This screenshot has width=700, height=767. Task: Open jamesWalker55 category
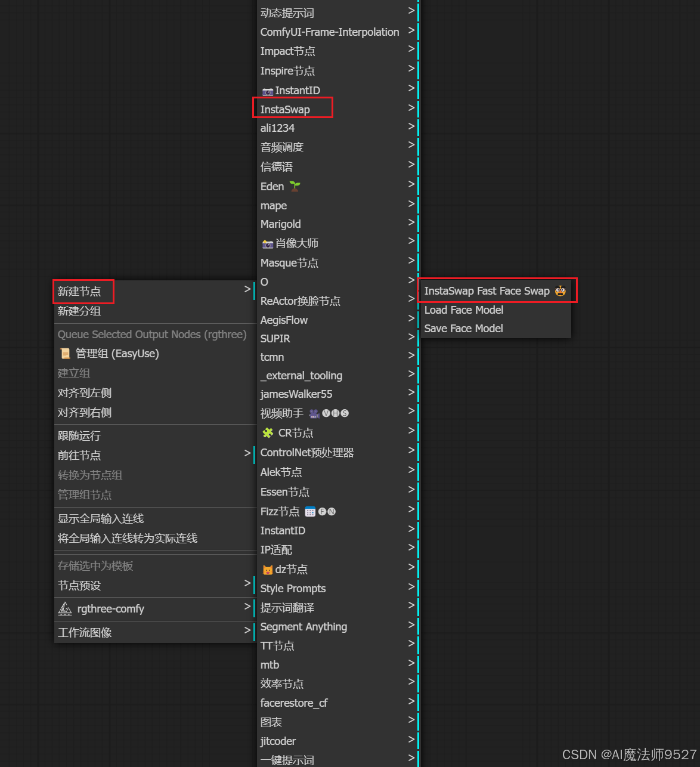click(x=337, y=394)
